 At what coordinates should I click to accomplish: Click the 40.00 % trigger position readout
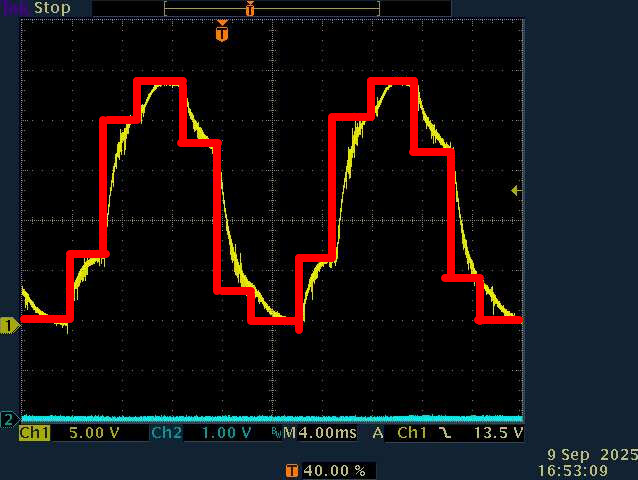[x=335, y=470]
